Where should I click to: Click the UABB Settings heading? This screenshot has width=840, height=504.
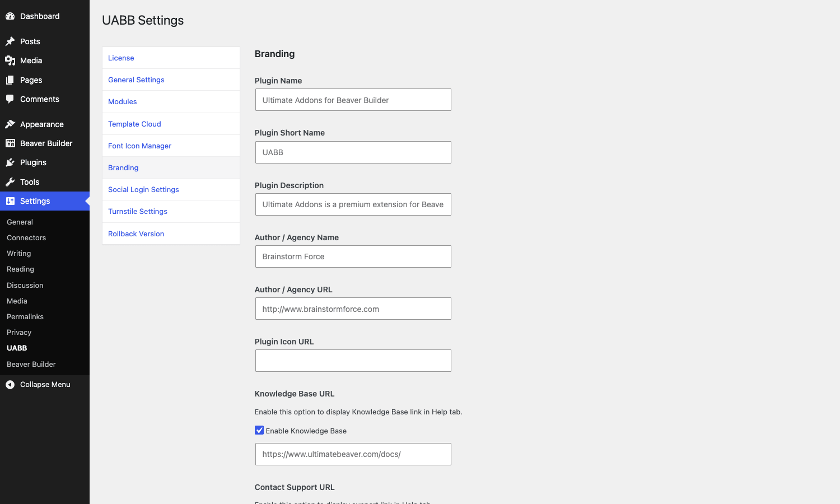(143, 20)
